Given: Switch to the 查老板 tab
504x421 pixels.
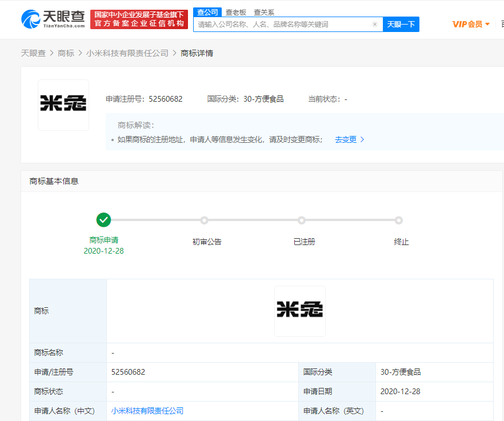Looking at the screenshot, I should 235,12.
